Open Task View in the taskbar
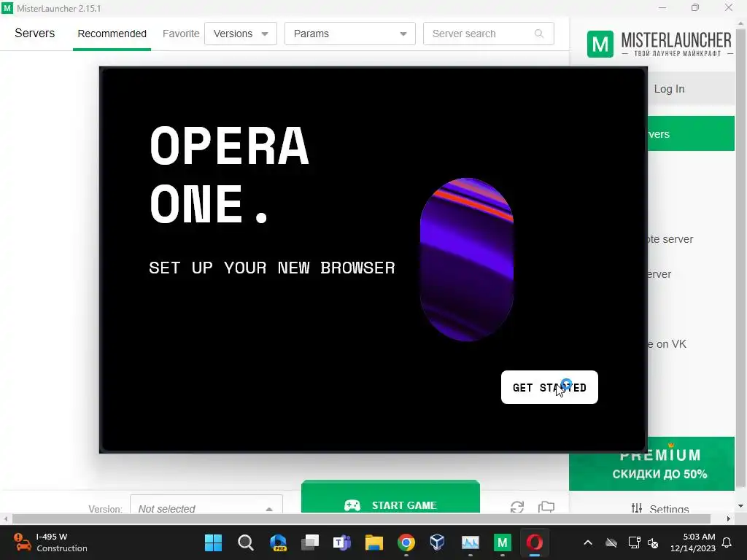This screenshot has width=747, height=560. pos(309,542)
